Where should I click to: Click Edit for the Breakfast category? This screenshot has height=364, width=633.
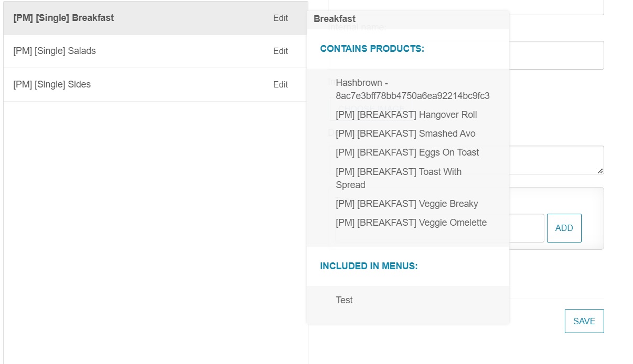[281, 18]
